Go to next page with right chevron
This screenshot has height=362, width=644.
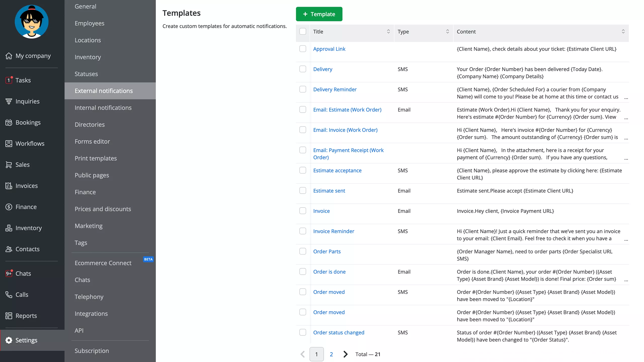[x=345, y=354]
